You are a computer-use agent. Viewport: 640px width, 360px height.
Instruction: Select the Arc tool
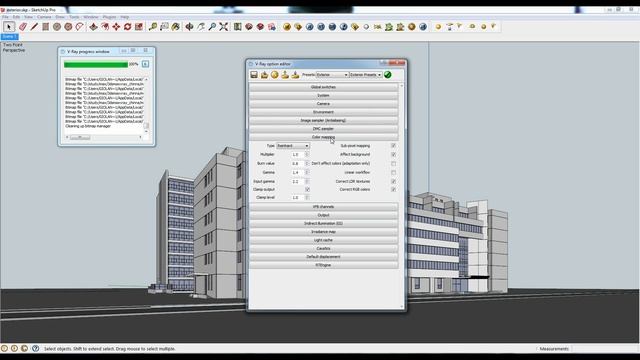[80, 27]
